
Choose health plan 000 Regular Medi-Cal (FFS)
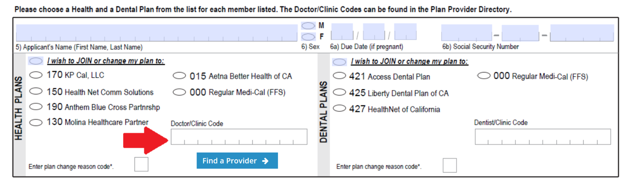point(179,92)
